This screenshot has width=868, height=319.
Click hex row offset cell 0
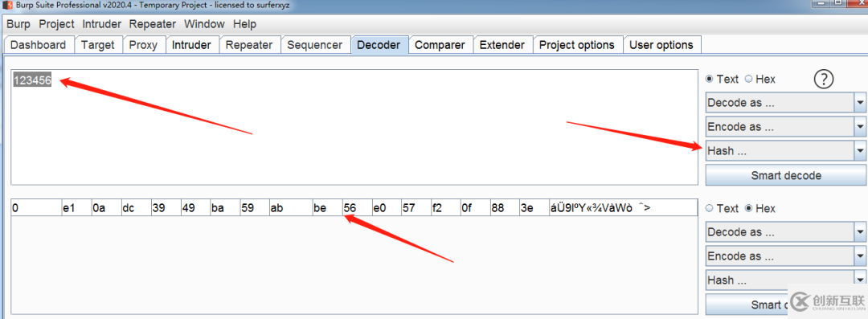point(36,208)
